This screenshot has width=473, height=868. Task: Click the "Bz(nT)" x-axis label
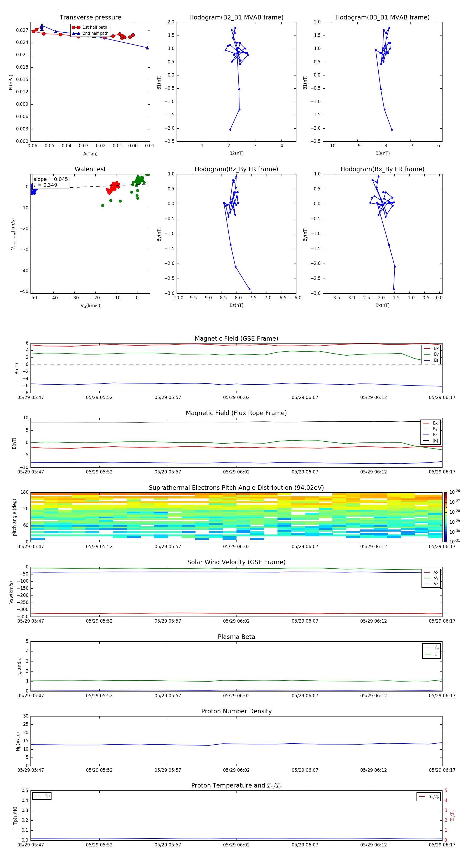pos(236,305)
